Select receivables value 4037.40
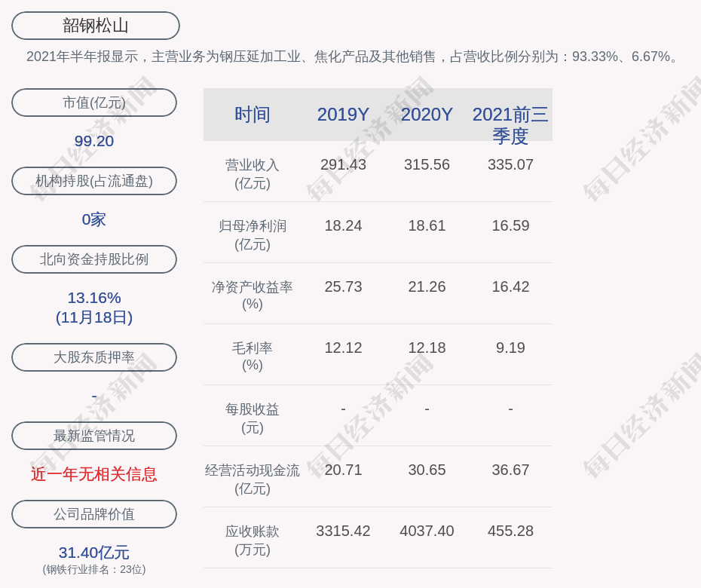This screenshot has width=701, height=588. click(427, 531)
